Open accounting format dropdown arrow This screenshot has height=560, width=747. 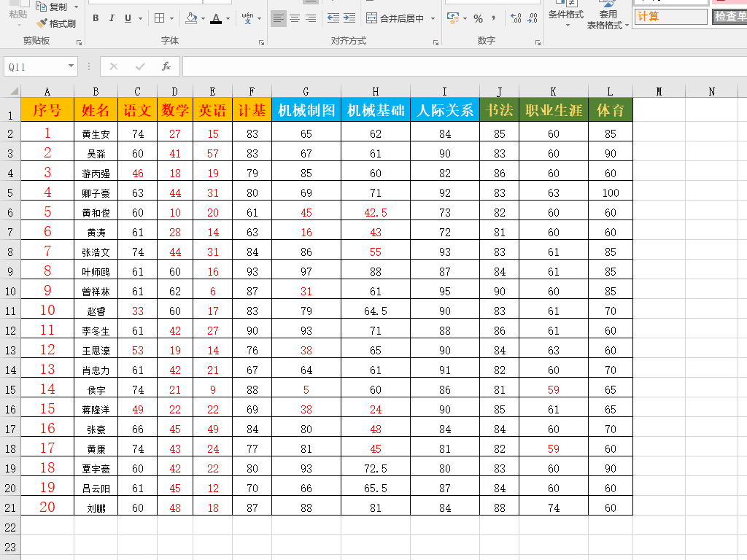(x=465, y=18)
